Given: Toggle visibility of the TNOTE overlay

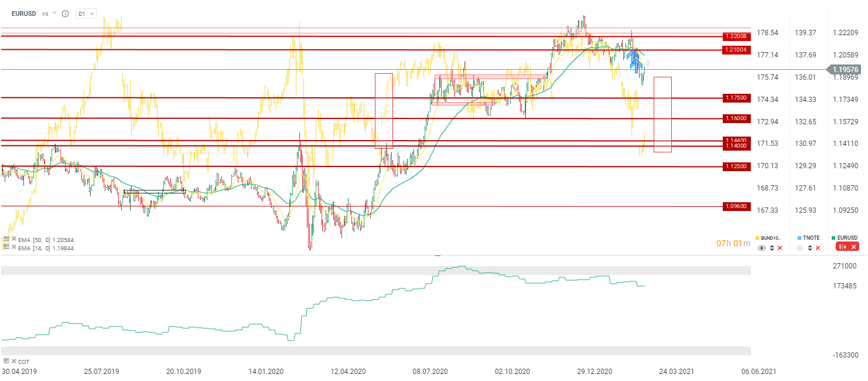Looking at the screenshot, I should pyautogui.click(x=799, y=248).
